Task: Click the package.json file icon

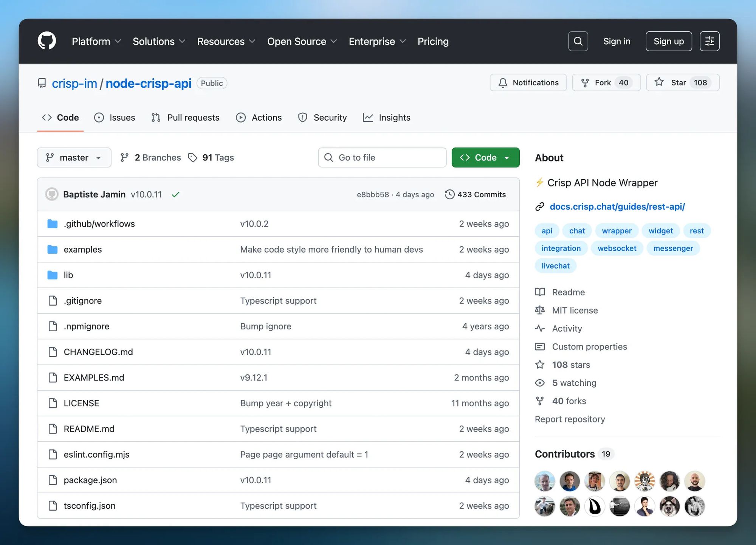Action: pos(53,480)
